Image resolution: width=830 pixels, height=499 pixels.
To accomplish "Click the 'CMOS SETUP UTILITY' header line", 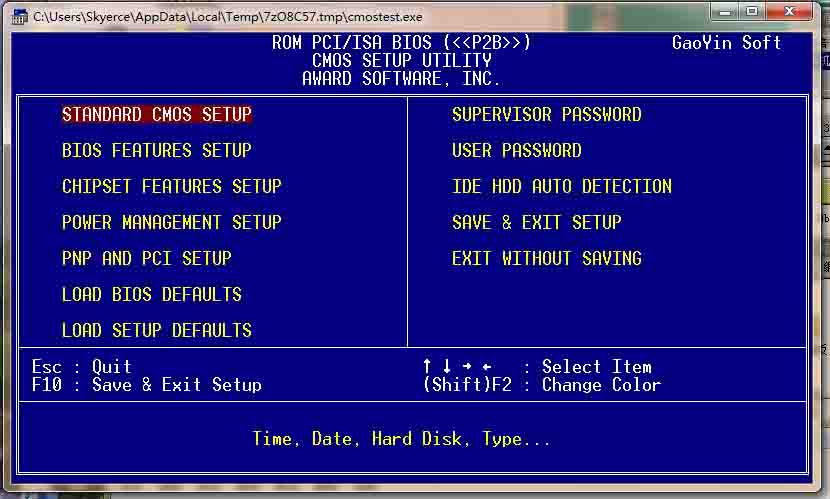I will coord(401,60).
